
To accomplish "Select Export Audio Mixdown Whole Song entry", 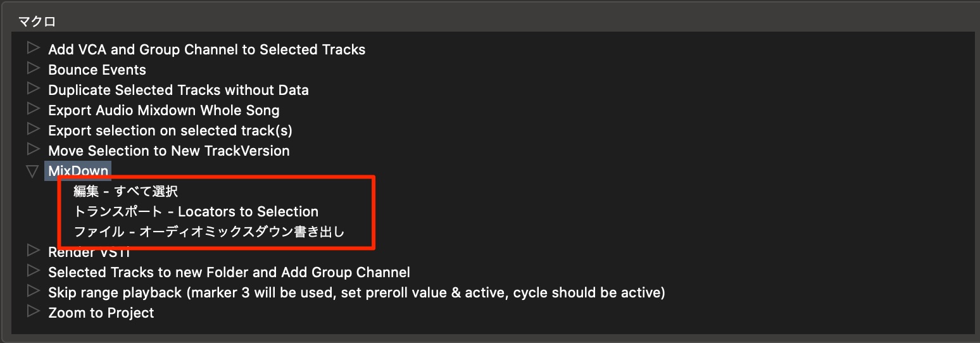I will click(164, 110).
